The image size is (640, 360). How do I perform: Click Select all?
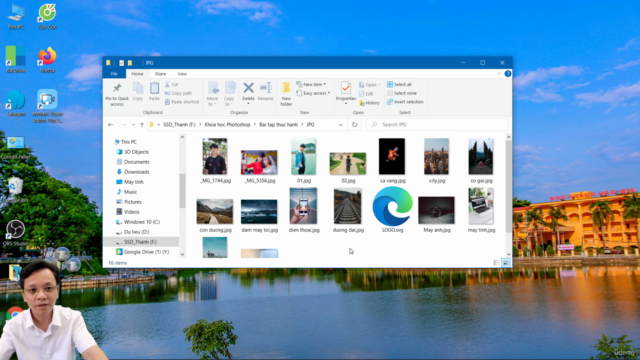point(399,84)
